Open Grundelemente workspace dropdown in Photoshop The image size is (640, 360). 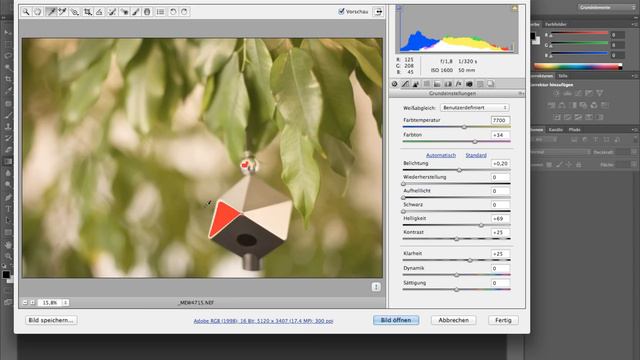[606, 7]
